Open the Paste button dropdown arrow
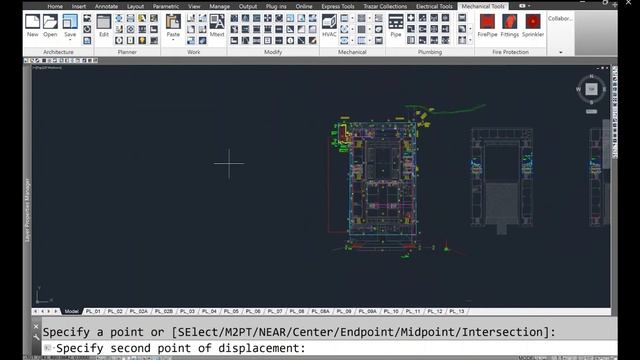The height and width of the screenshot is (360, 640). point(173,40)
